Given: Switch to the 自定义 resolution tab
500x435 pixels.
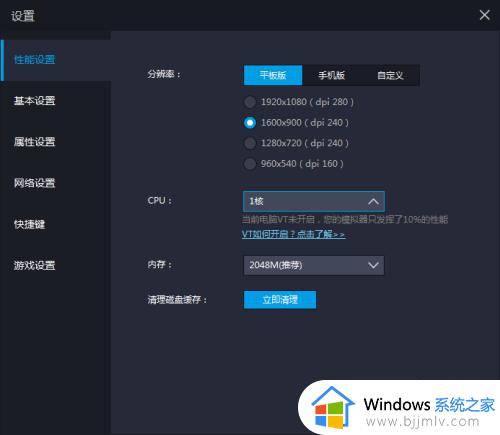Looking at the screenshot, I should pos(390,75).
